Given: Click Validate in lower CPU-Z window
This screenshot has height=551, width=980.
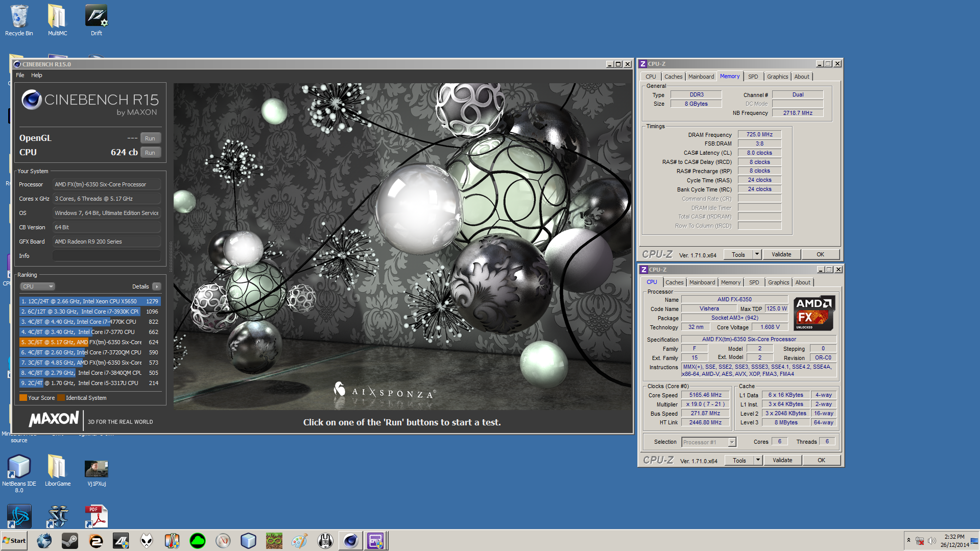Looking at the screenshot, I should pyautogui.click(x=782, y=460).
